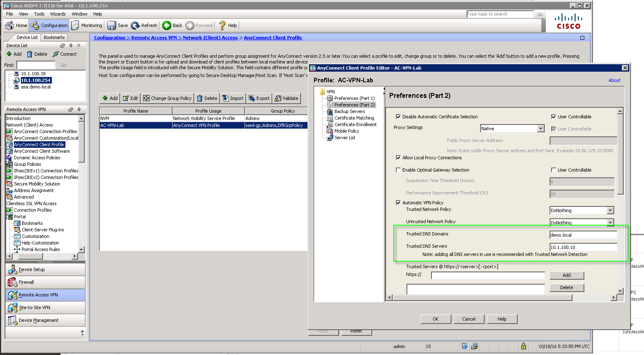Open Device Management section
Image resolution: width=644 pixels, height=355 pixels.
[x=45, y=320]
